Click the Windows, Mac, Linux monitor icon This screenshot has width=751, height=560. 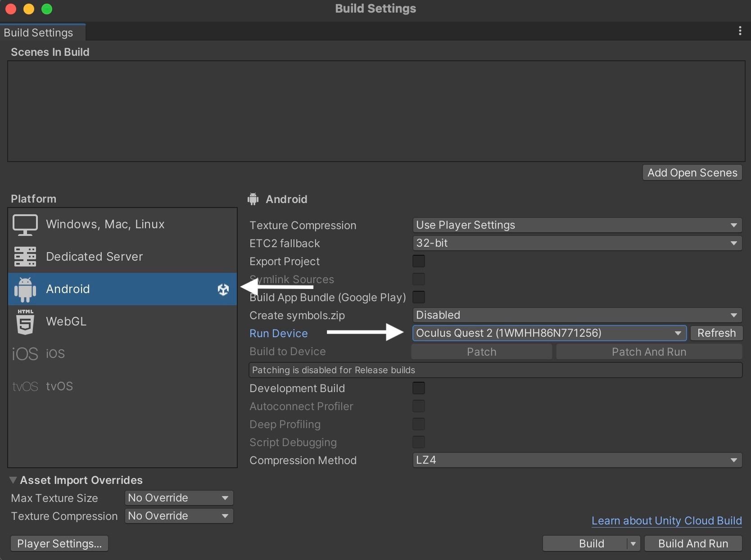[25, 225]
